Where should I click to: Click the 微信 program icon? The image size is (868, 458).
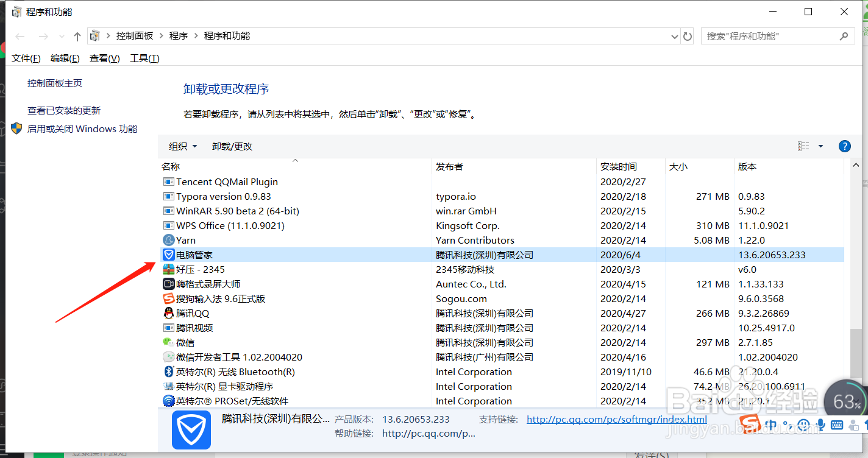click(x=169, y=343)
